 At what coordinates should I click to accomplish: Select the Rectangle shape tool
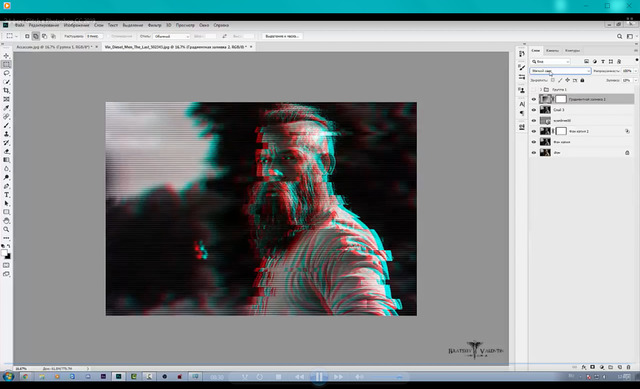[6, 212]
